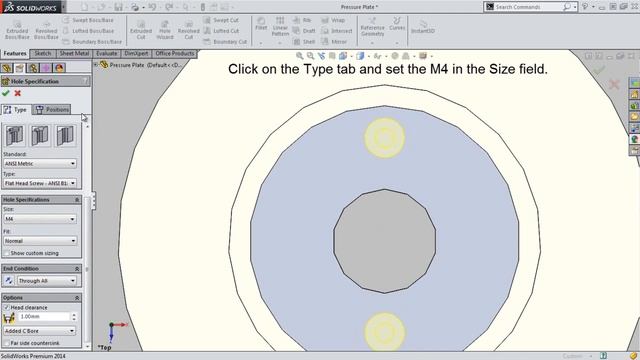Increment head clearance with the spinner arrows
640x360 pixels.
coord(74,315)
